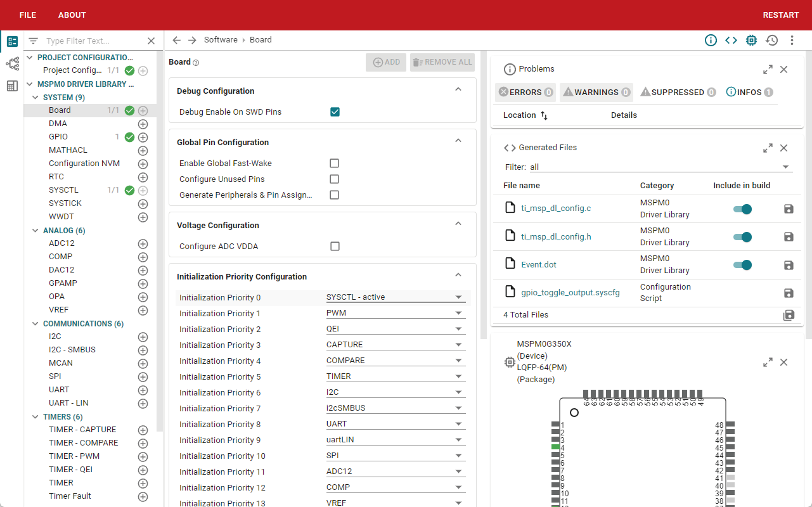Click Software in the breadcrumb
Image resolution: width=812 pixels, height=507 pixels.
pyautogui.click(x=221, y=40)
